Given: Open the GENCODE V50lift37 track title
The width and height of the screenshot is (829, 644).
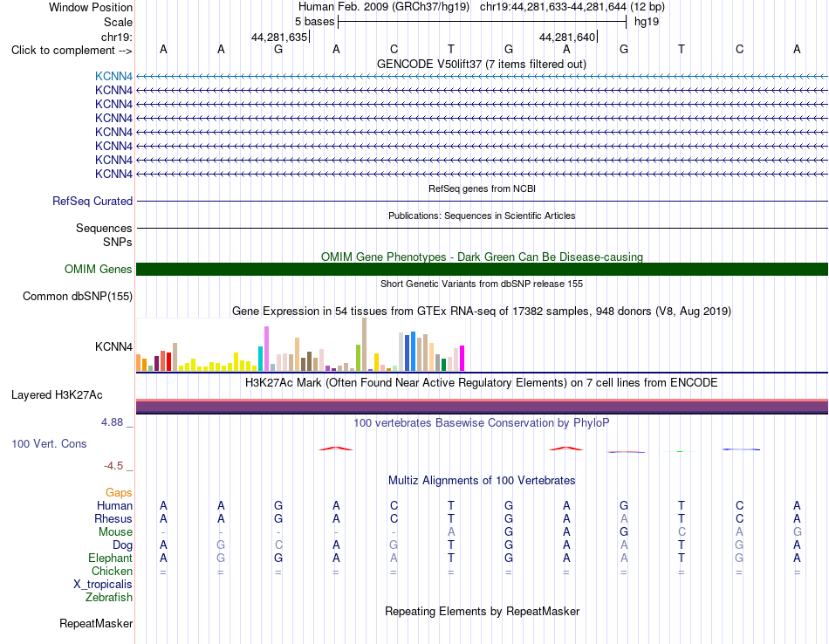Looking at the screenshot, I should click(481, 64).
